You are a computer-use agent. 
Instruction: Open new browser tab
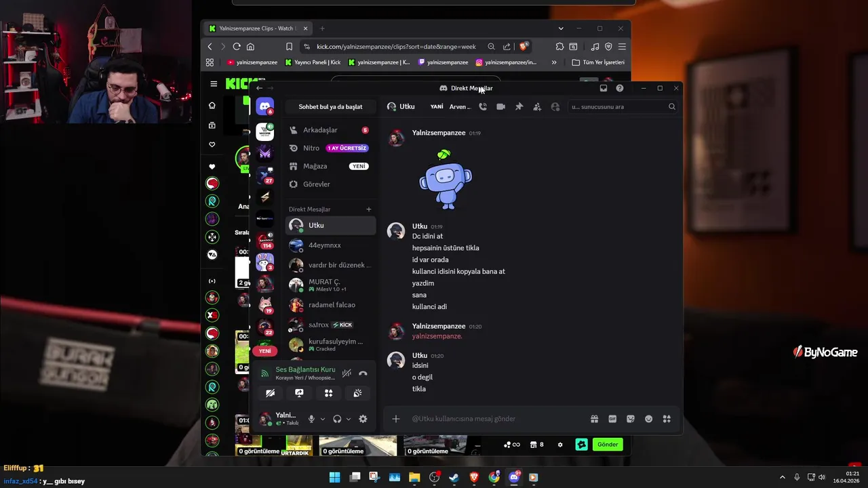point(322,28)
